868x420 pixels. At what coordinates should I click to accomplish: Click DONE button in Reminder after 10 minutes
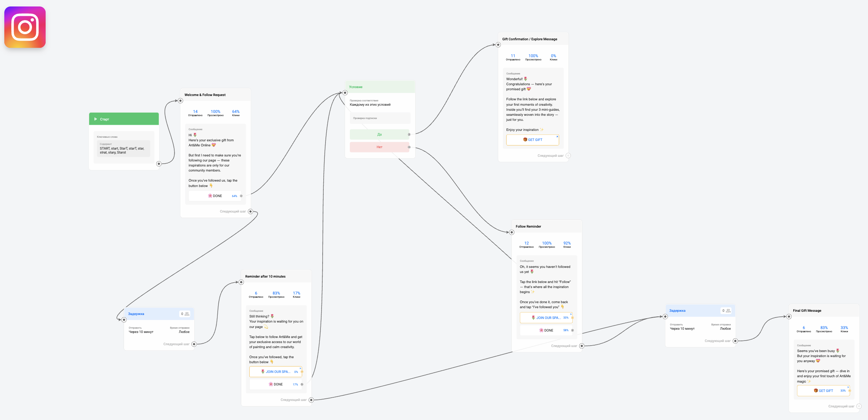point(276,384)
